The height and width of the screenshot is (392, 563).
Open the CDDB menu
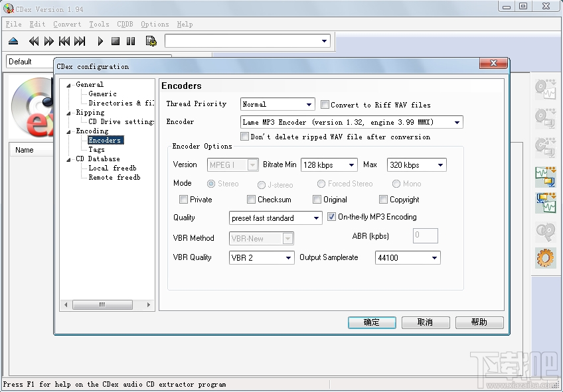(125, 24)
